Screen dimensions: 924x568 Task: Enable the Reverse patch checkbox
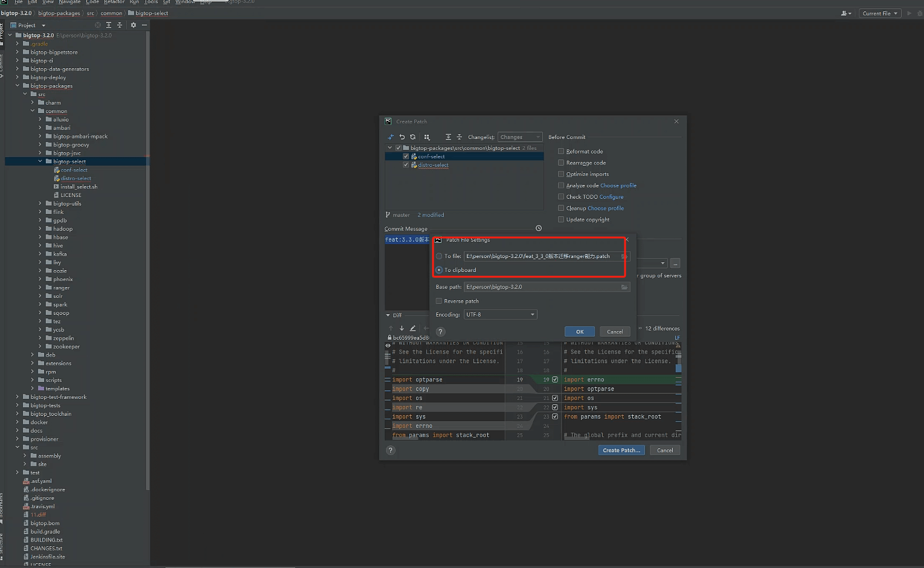coord(439,301)
